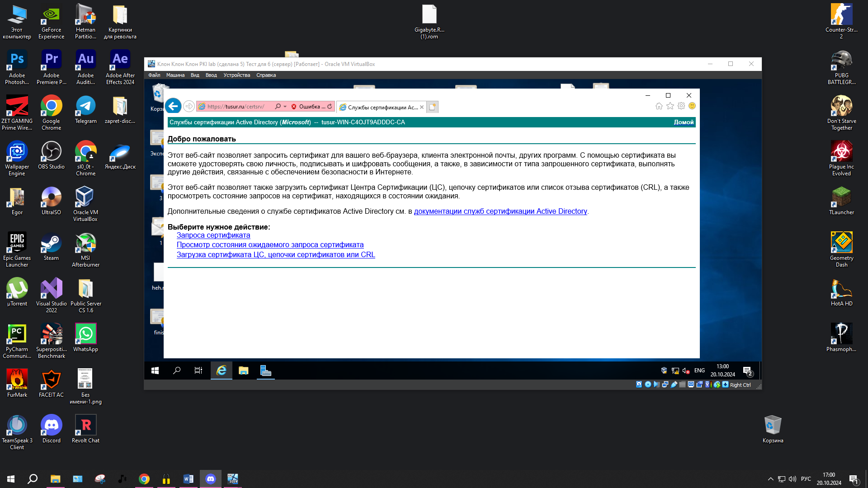Open 'Просмотр состояния ожидаемого запроса сертификата' link
868x488 pixels.
coord(270,244)
